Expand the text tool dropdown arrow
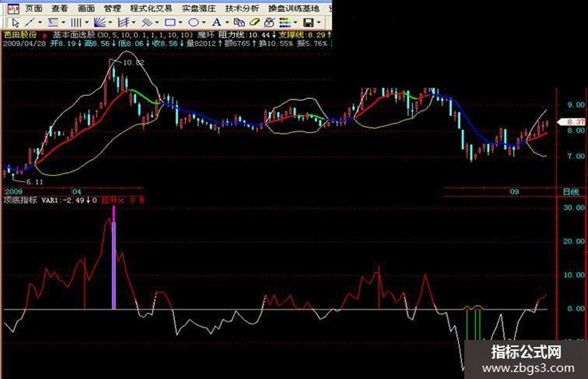Screen dimensions: 588x379 (x=227, y=23)
